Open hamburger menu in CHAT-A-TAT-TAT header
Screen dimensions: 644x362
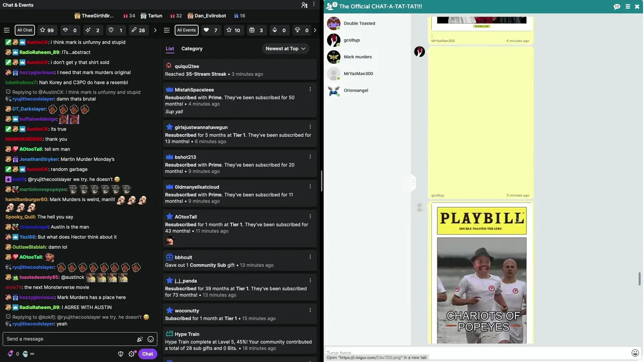pos(627,7)
